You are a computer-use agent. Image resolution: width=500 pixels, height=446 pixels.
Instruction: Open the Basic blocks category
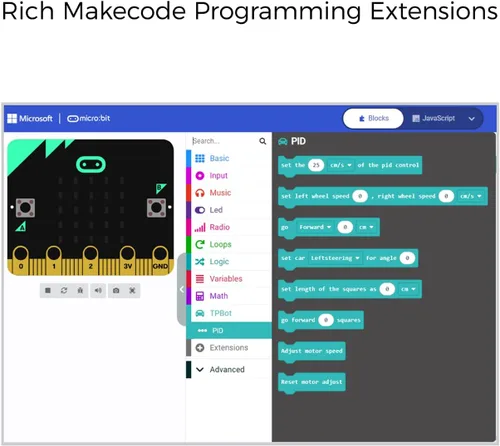[228, 158]
